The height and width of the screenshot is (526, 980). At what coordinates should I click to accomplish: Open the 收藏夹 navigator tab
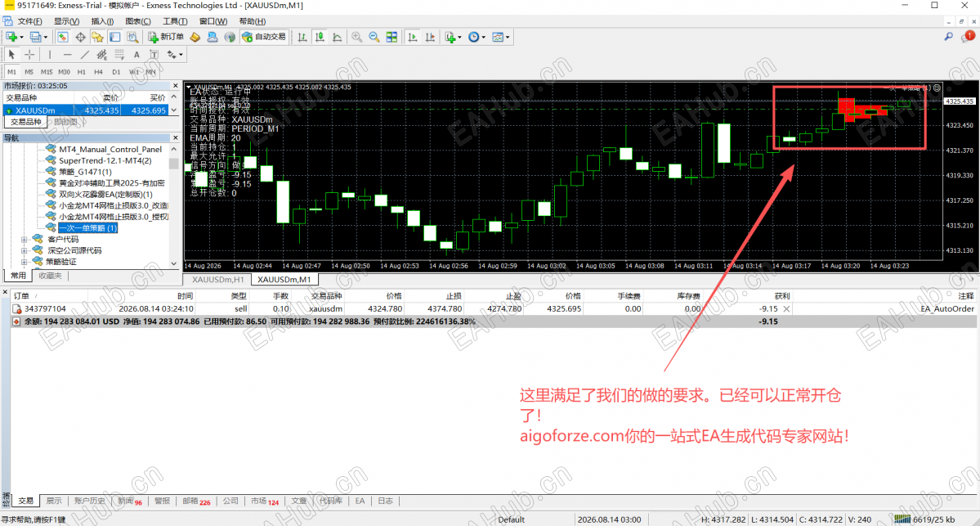(x=50, y=276)
